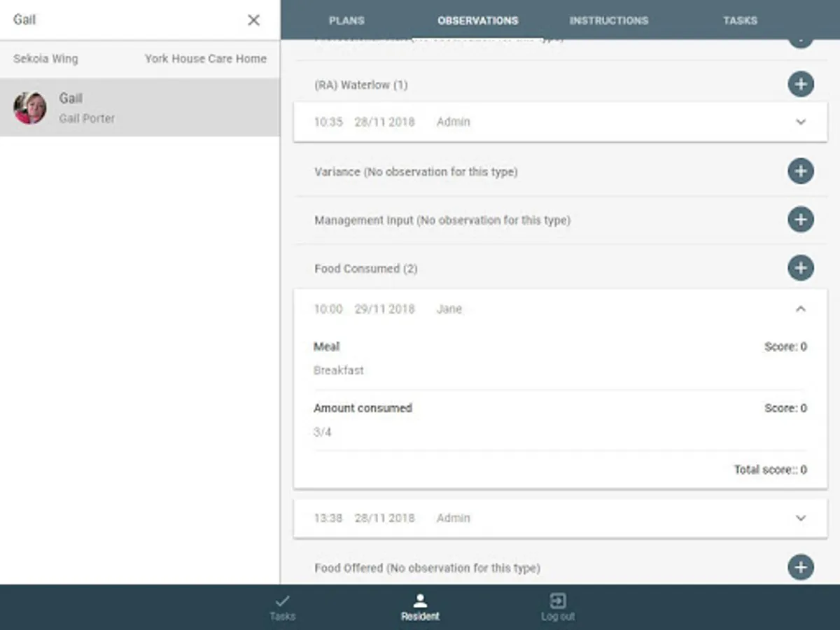Click the 3/4 amount consumed value
This screenshot has height=630, width=840.
(323, 432)
